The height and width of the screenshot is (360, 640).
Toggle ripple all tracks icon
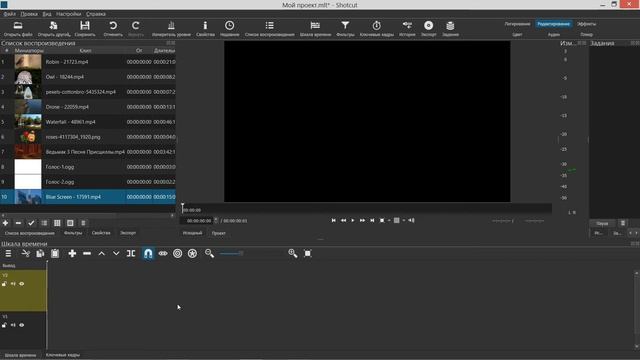click(x=192, y=253)
